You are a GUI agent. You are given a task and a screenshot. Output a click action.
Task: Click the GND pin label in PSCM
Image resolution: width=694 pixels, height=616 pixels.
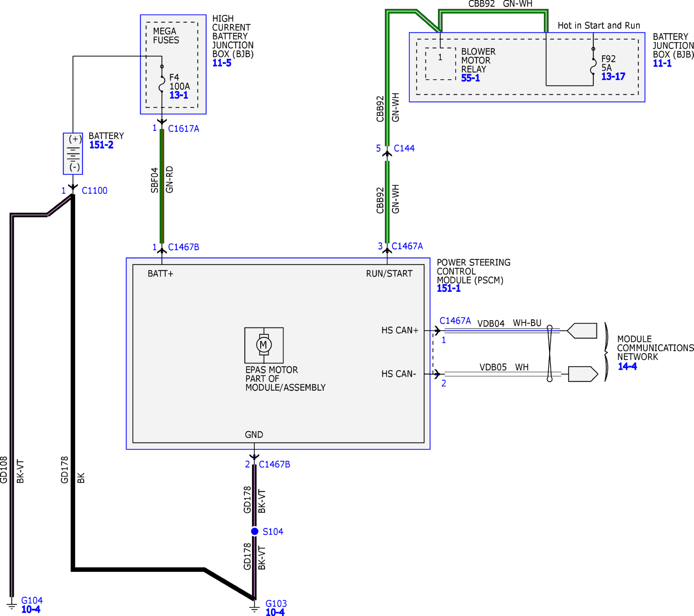[253, 435]
